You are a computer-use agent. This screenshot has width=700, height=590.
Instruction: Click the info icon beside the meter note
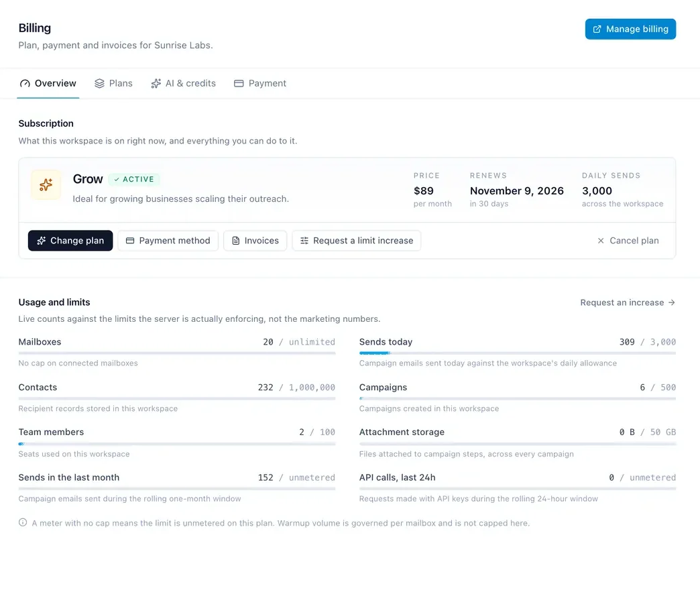point(23,522)
